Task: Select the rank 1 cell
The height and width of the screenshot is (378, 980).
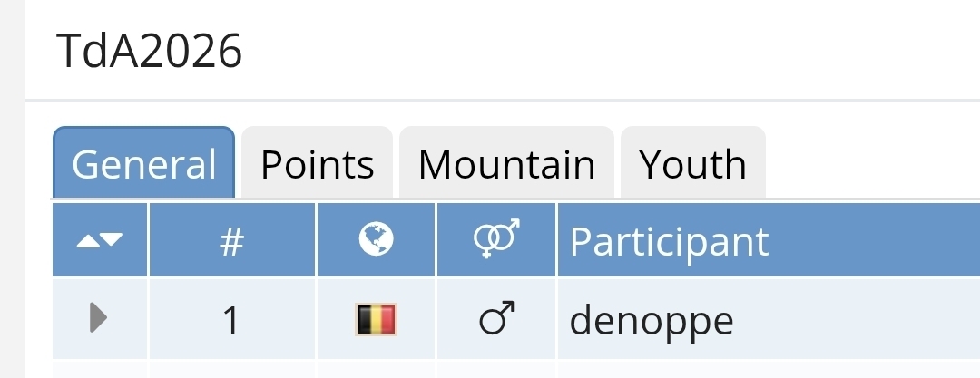Action: 231,321
